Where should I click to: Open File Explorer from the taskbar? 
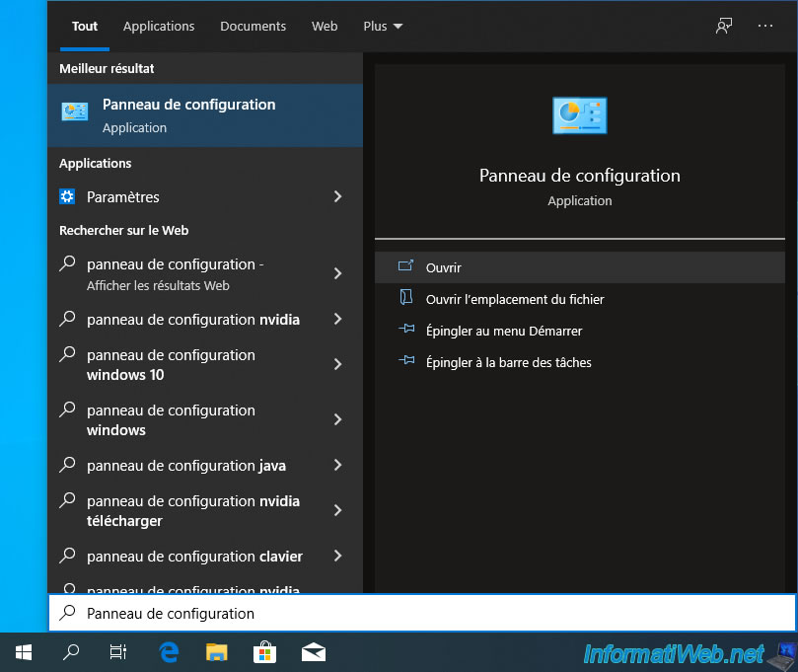216,652
